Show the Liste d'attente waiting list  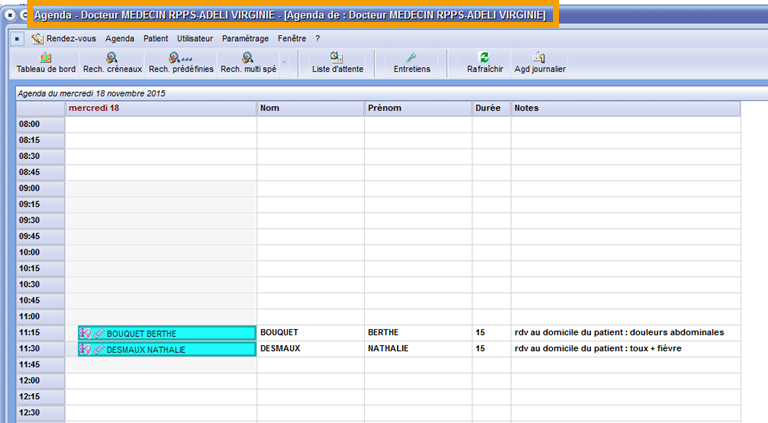tap(337, 63)
